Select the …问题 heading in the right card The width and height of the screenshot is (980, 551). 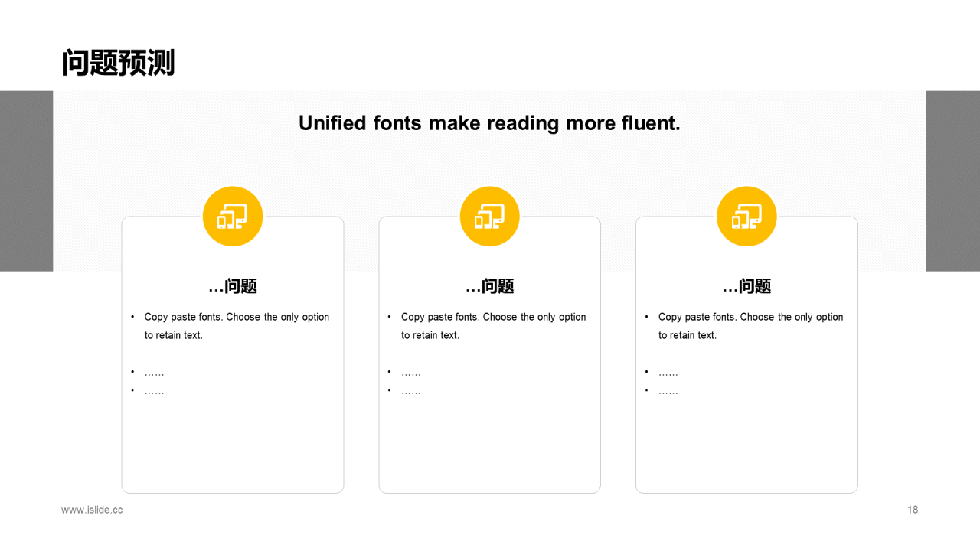click(746, 286)
